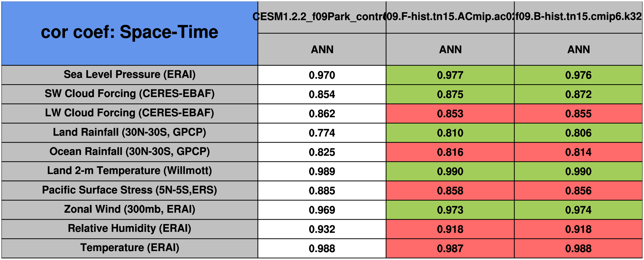Screen dimensions: 644x260
Task: Select the f09.B-hist.tn15.cmip6 column header
Action: [x=578, y=17]
